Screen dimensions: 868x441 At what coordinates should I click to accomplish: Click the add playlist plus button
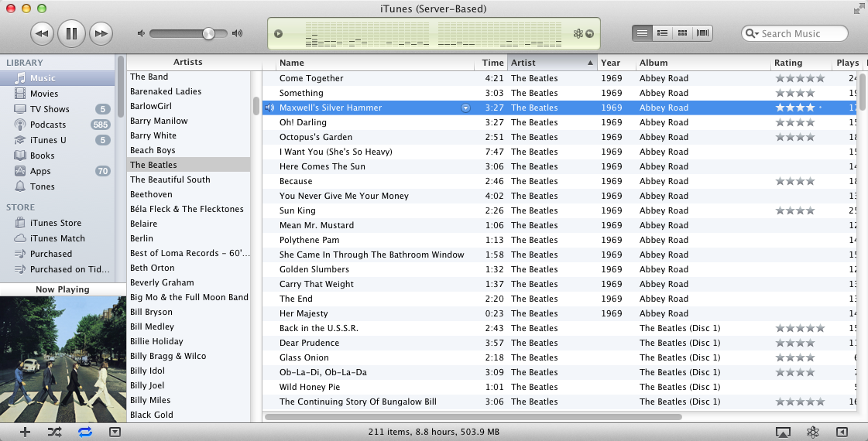[25, 432]
